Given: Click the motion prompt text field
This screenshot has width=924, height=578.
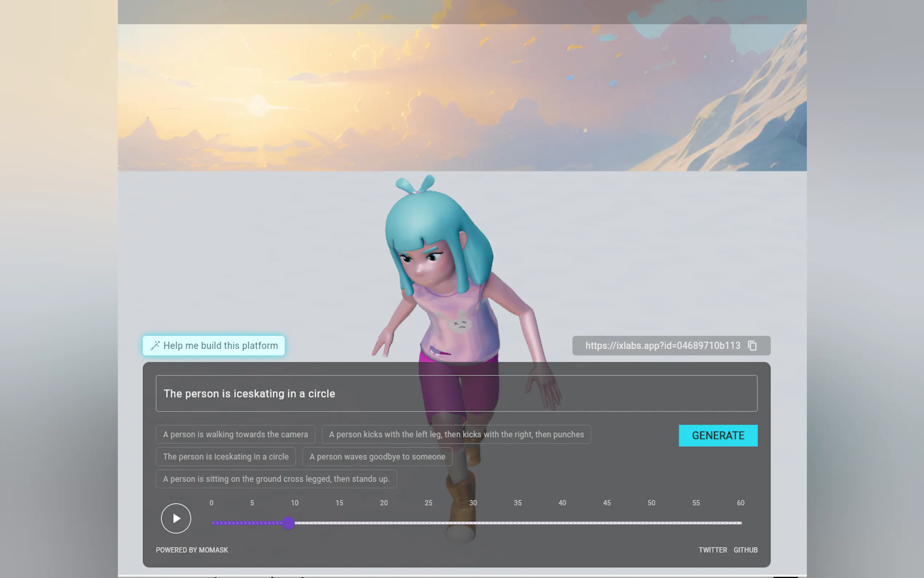Looking at the screenshot, I should (x=456, y=393).
